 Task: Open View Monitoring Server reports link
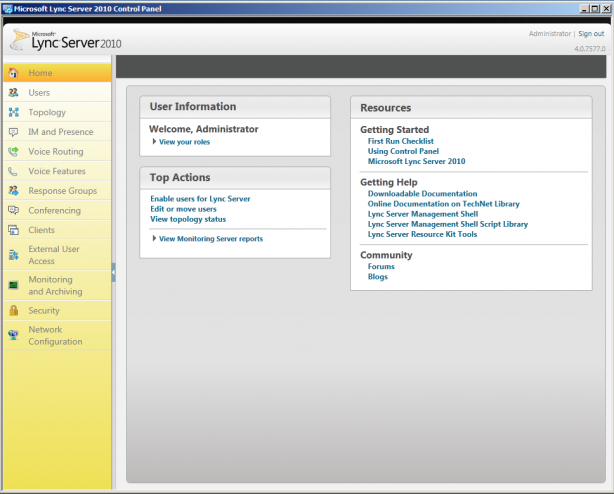[x=211, y=239]
